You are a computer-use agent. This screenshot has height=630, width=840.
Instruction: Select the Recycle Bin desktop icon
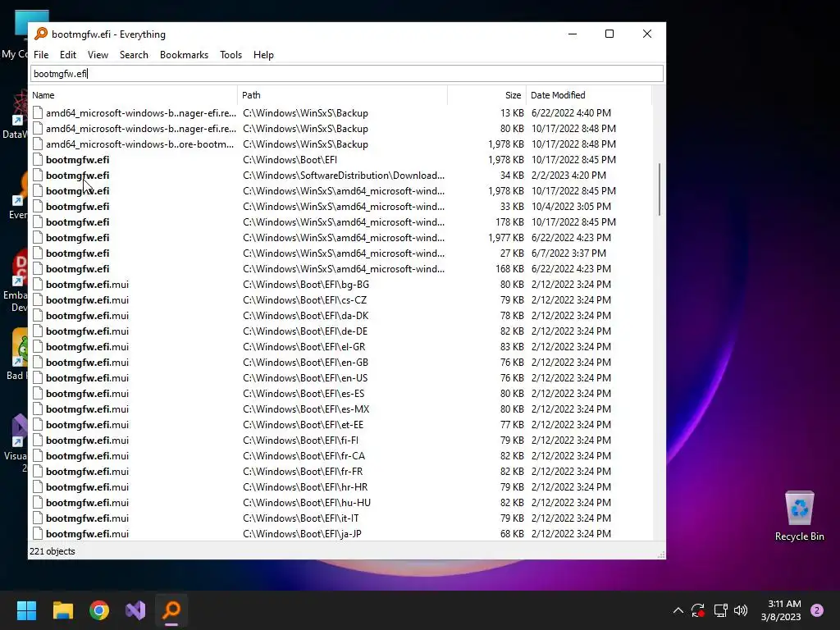[799, 516]
